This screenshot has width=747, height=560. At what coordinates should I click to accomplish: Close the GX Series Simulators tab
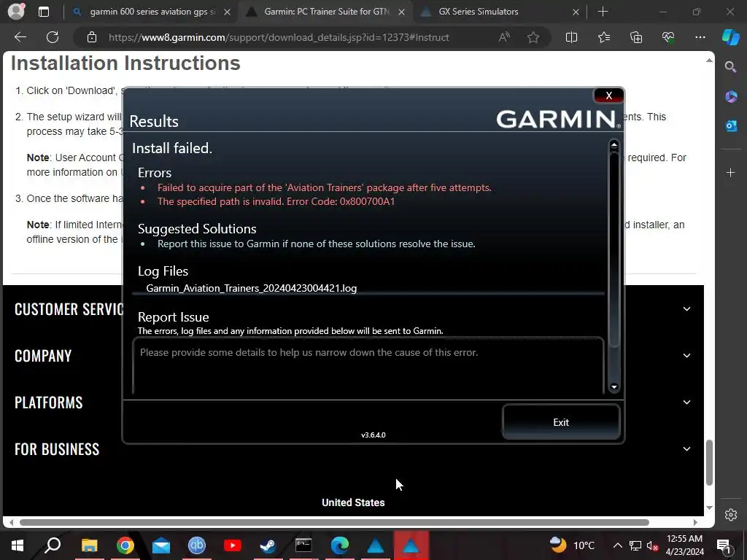pyautogui.click(x=576, y=12)
